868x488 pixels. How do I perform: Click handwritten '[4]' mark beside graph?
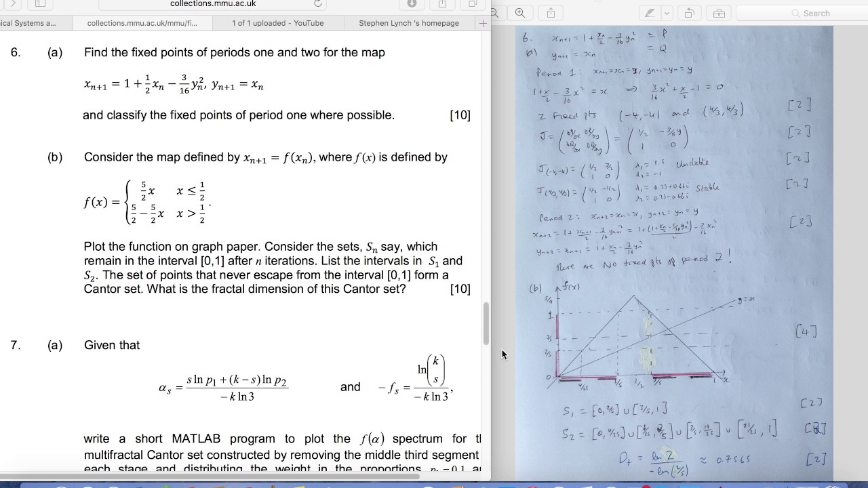[806, 331]
